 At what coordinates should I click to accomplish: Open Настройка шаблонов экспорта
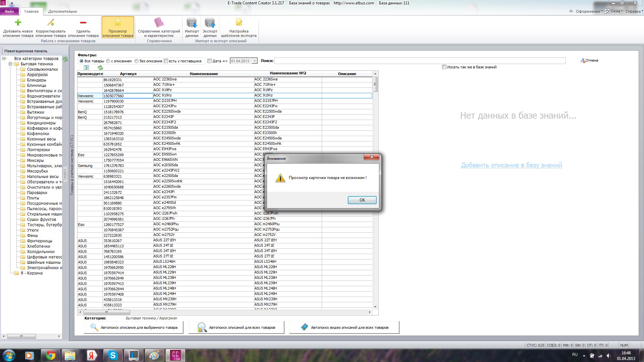tap(239, 27)
